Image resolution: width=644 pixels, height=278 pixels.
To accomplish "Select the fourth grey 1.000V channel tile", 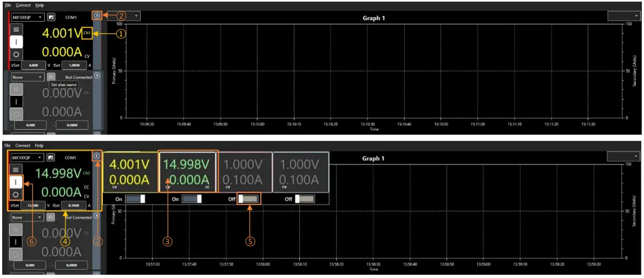I will coord(301,172).
